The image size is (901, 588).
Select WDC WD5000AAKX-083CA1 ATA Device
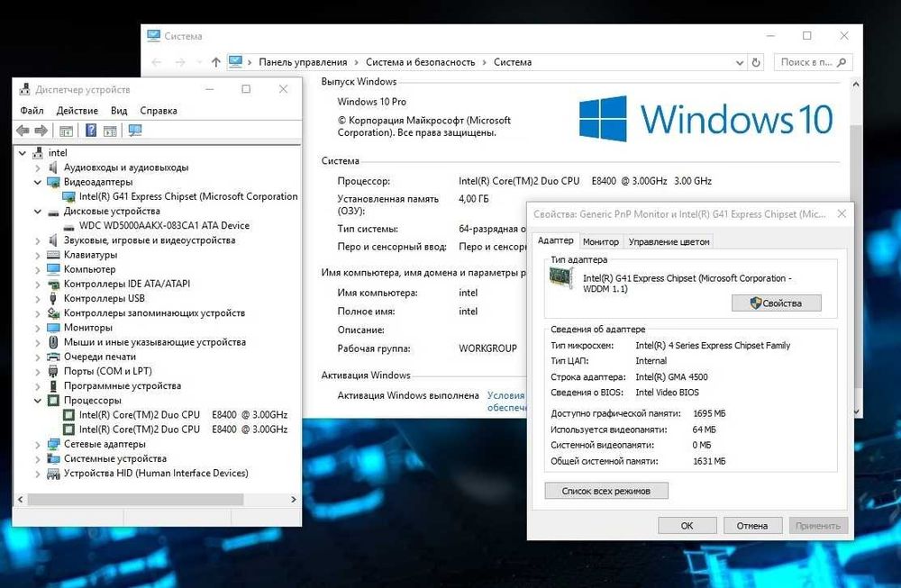tap(164, 226)
